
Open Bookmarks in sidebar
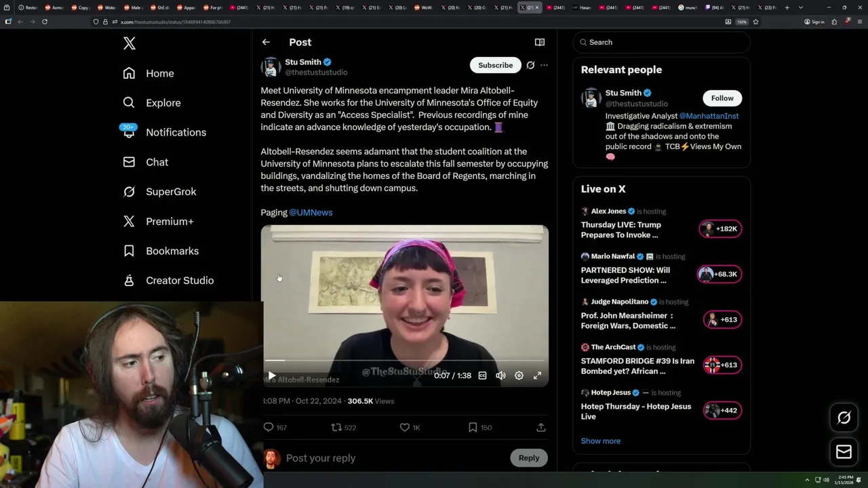click(161, 251)
